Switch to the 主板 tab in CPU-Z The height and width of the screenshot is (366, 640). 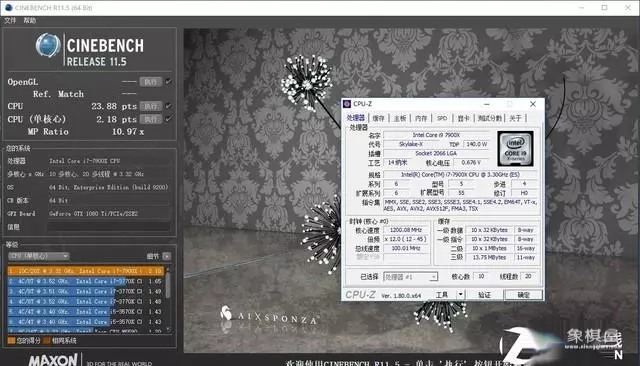pyautogui.click(x=400, y=118)
